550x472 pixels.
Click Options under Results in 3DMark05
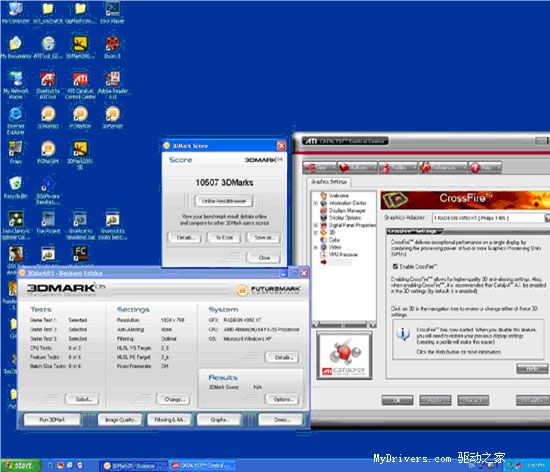click(x=282, y=399)
